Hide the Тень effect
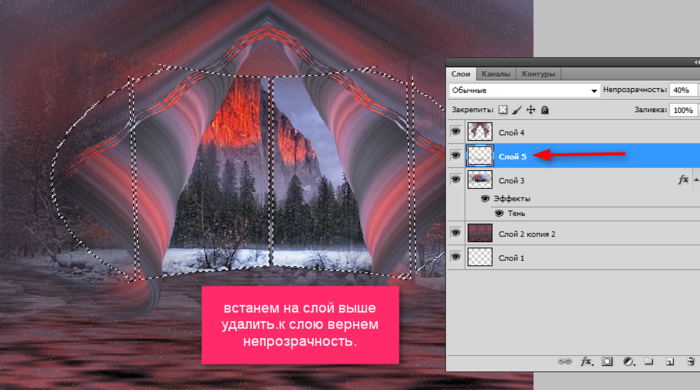 [x=499, y=213]
